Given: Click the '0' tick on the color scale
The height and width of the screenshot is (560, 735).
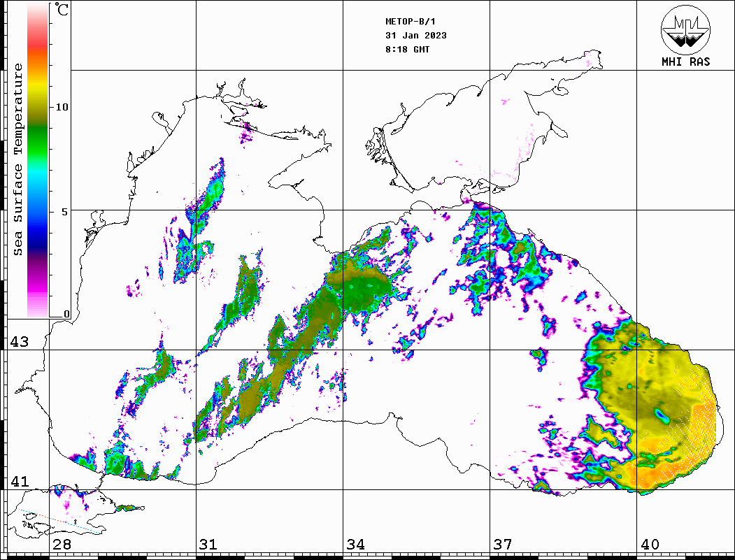Looking at the screenshot, I should coord(66,315).
